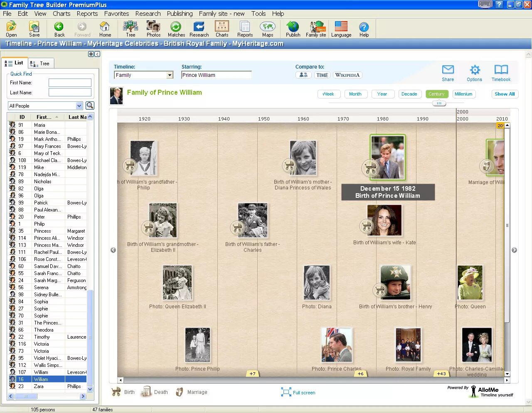
Task: Open the Charts menu
Action: (62, 13)
